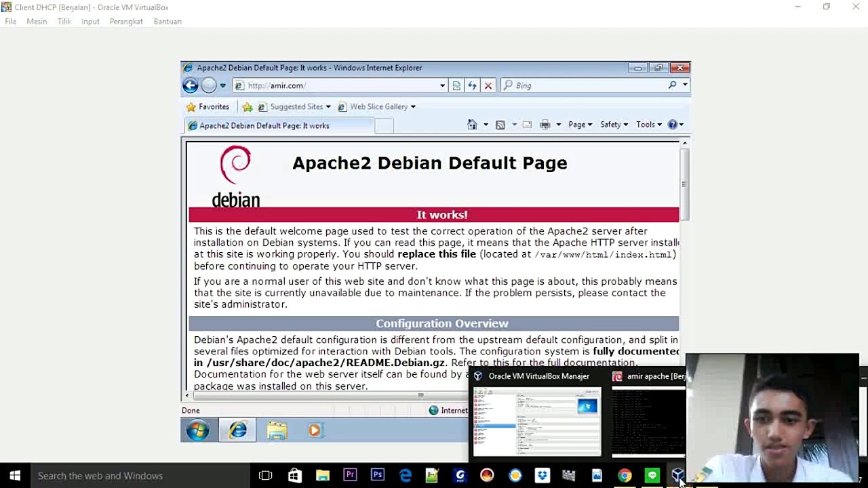Viewport: 868px width, 488px height.
Task: Refresh the page with the Refresh icon
Action: click(x=472, y=85)
